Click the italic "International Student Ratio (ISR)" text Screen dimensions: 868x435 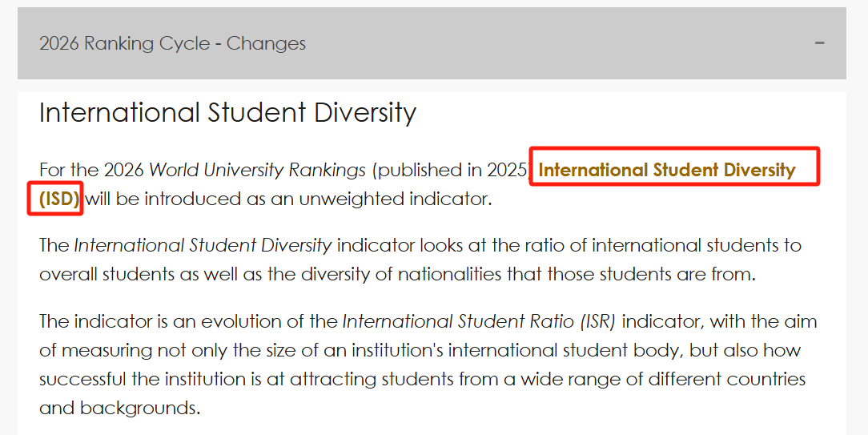pyautogui.click(x=479, y=321)
